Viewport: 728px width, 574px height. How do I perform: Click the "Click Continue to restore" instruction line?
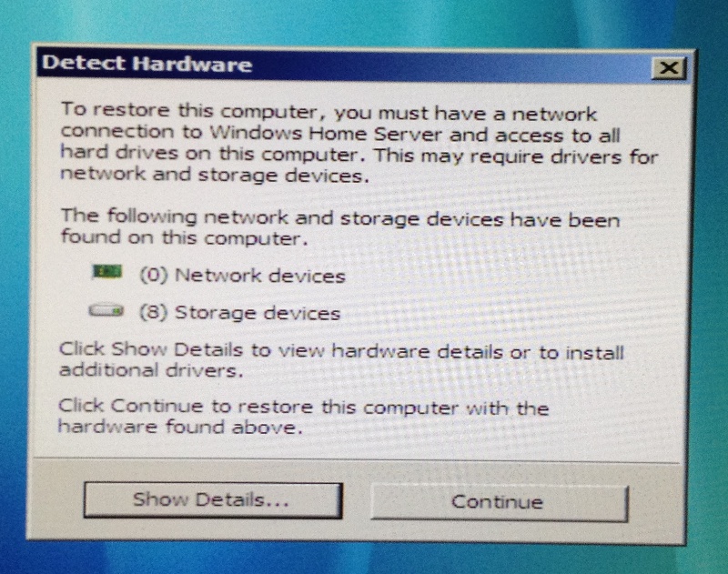tap(304, 407)
